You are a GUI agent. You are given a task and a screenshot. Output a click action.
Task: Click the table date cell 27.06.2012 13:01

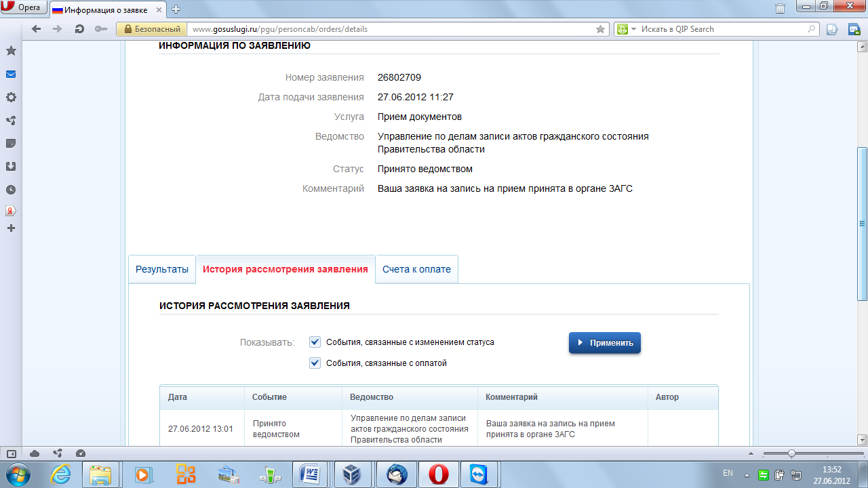tap(201, 428)
